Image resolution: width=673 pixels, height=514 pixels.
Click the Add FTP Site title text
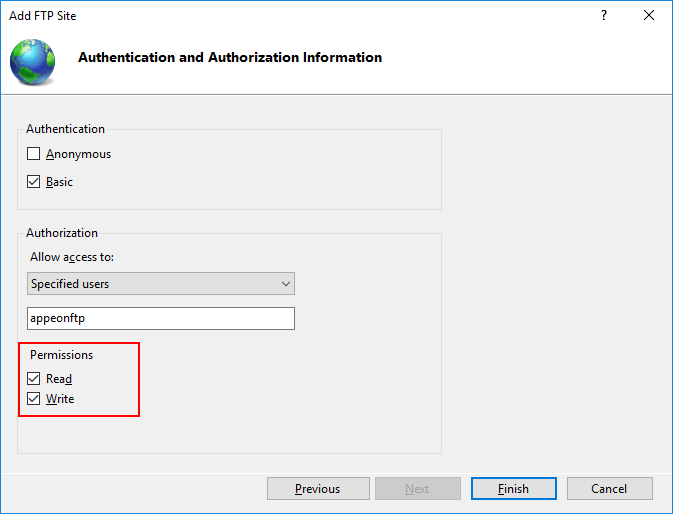coord(42,16)
